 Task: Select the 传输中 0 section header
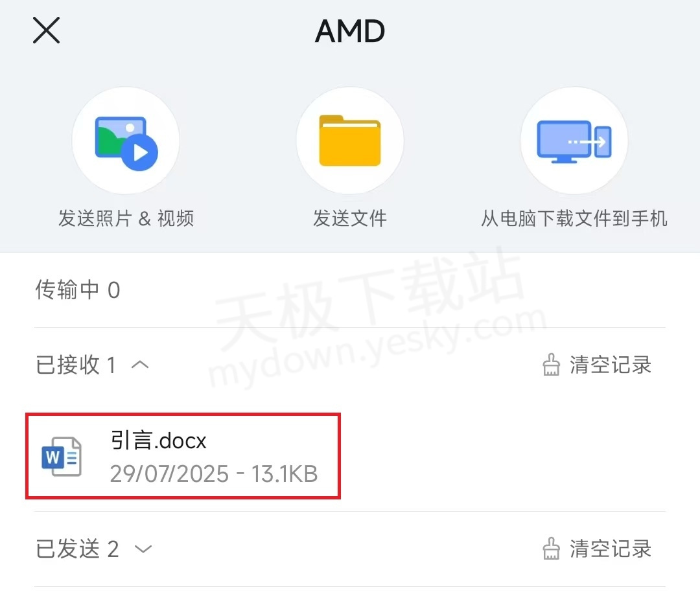pyautogui.click(x=77, y=290)
